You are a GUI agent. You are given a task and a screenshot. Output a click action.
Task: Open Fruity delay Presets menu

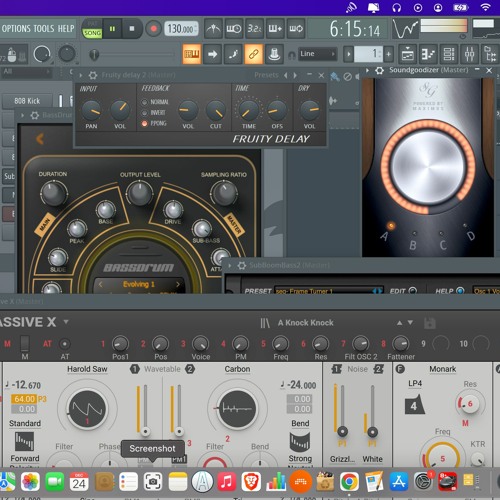(266, 75)
